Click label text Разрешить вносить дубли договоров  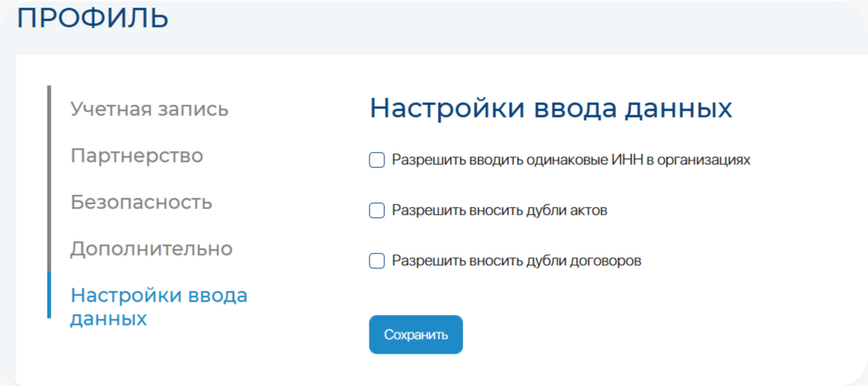click(516, 261)
